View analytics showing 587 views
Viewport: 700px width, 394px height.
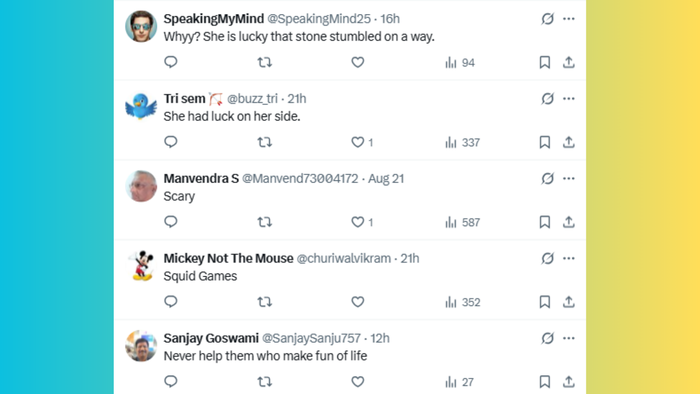462,222
